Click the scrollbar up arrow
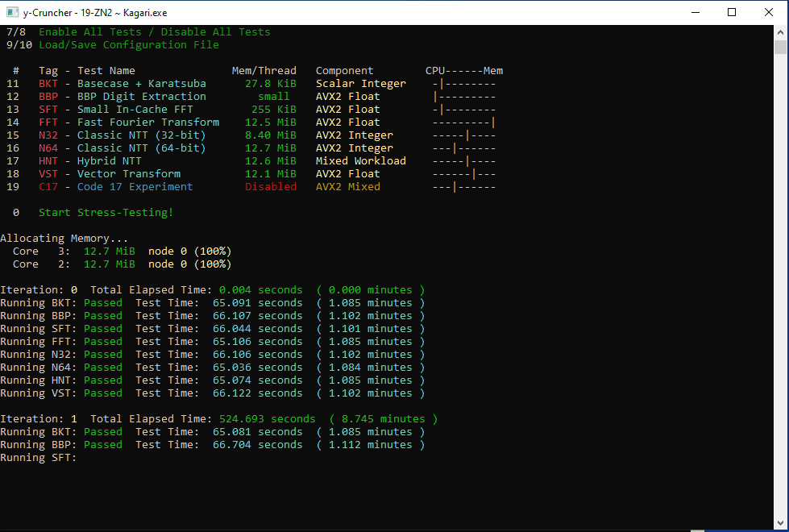The image size is (789, 532). point(780,31)
